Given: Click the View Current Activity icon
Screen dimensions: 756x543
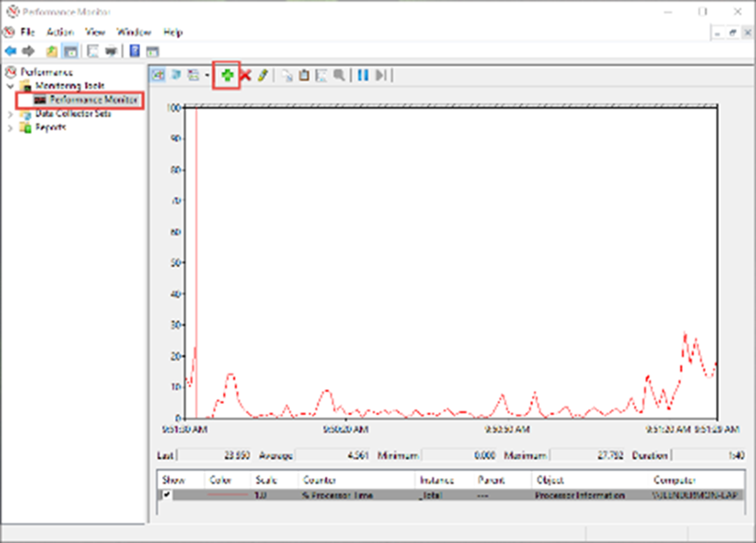Looking at the screenshot, I should pos(158,75).
